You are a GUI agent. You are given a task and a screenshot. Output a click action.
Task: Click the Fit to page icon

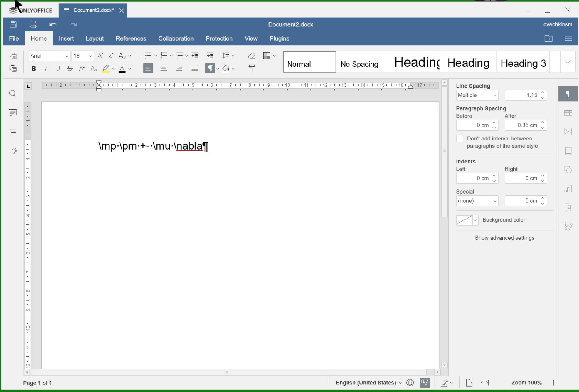469,383
